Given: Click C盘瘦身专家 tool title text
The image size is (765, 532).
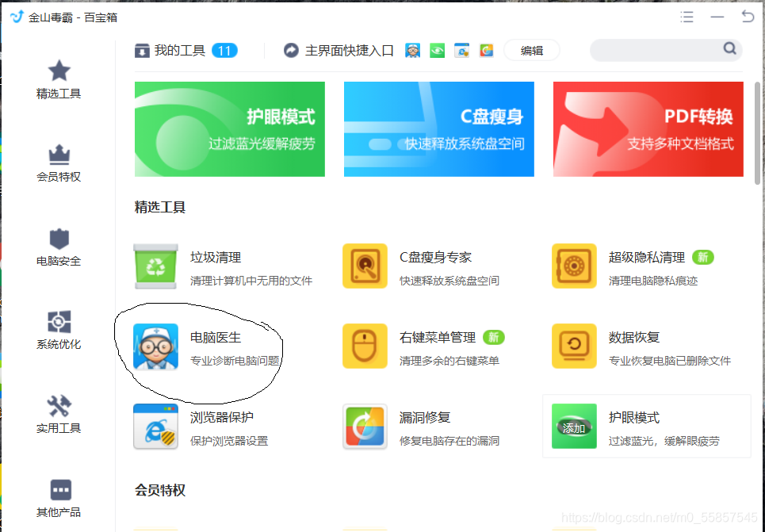Looking at the screenshot, I should click(x=436, y=257).
